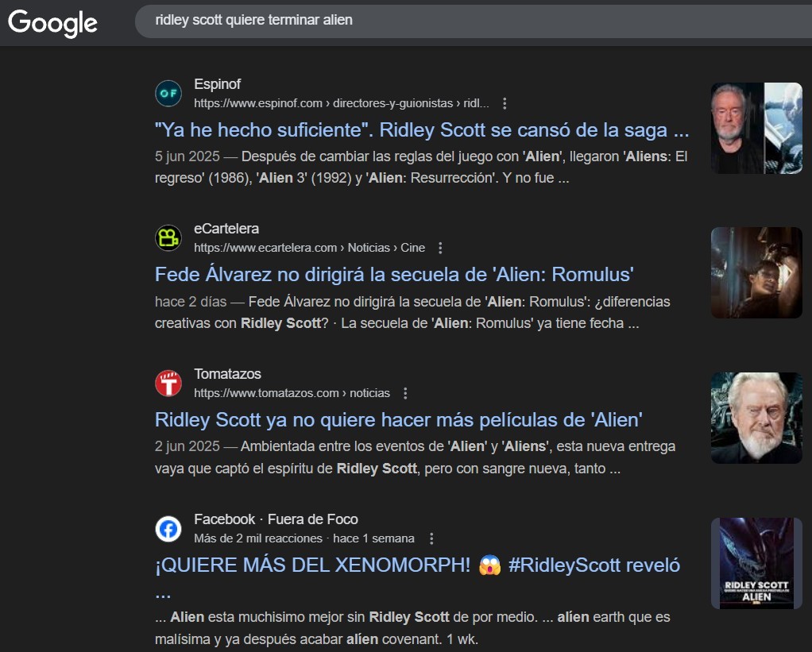Screen dimensions: 812x652
Task: Click the Tomatazos red favicon
Action: click(168, 384)
